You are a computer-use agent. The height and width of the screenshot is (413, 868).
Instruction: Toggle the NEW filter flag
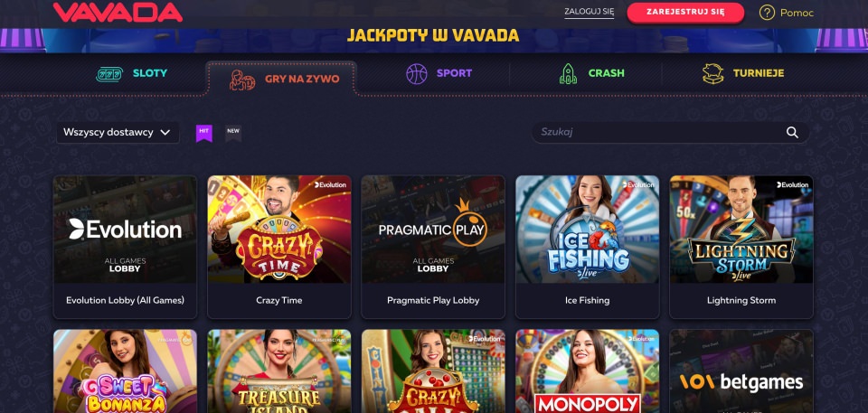pyautogui.click(x=233, y=133)
